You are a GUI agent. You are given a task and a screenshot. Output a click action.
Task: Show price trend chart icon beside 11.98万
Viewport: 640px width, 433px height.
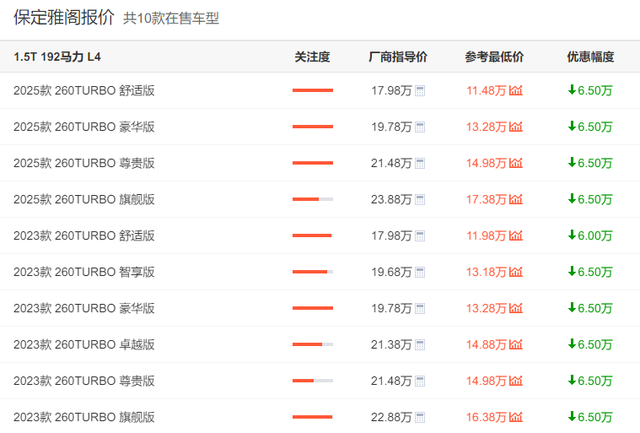(516, 235)
